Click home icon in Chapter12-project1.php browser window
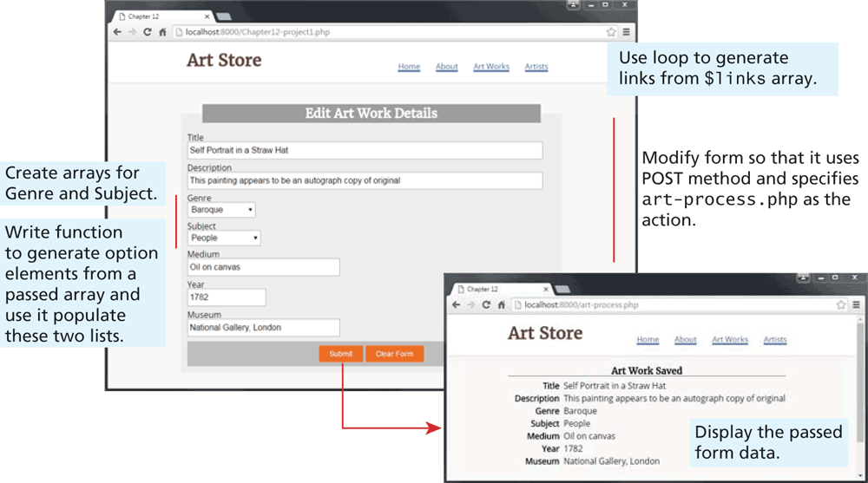The width and height of the screenshot is (868, 483). (161, 32)
